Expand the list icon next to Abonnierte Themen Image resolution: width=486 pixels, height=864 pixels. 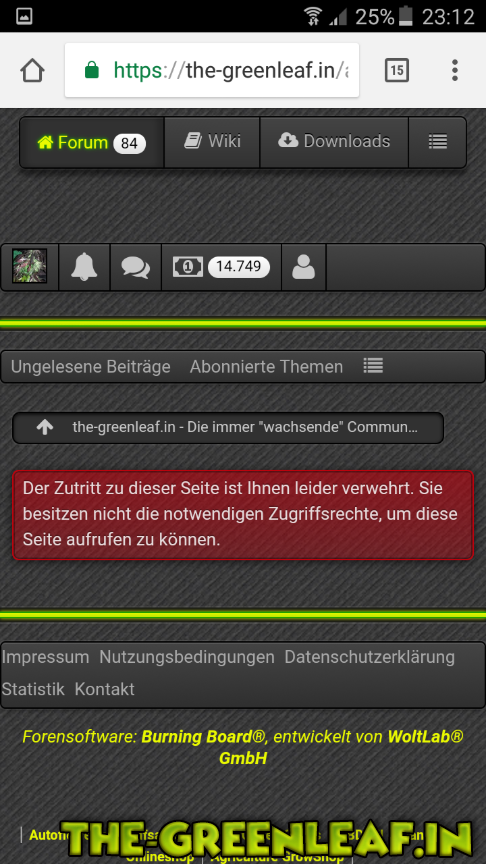373,365
